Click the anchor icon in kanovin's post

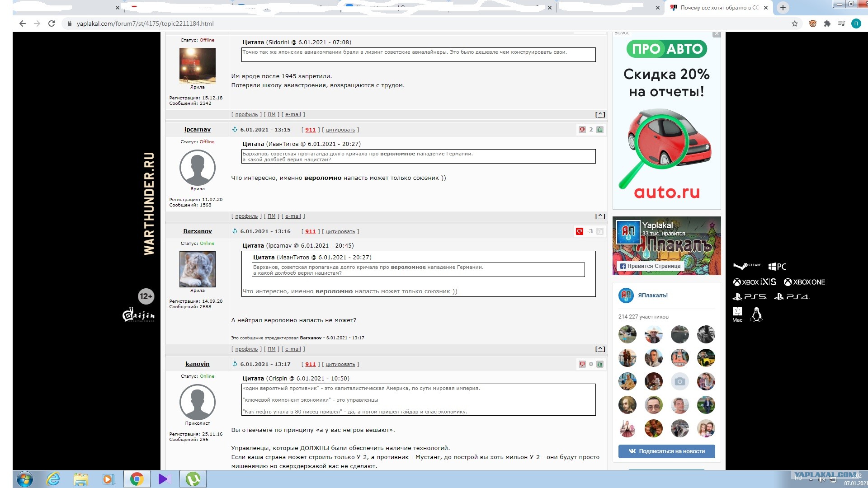pos(235,364)
